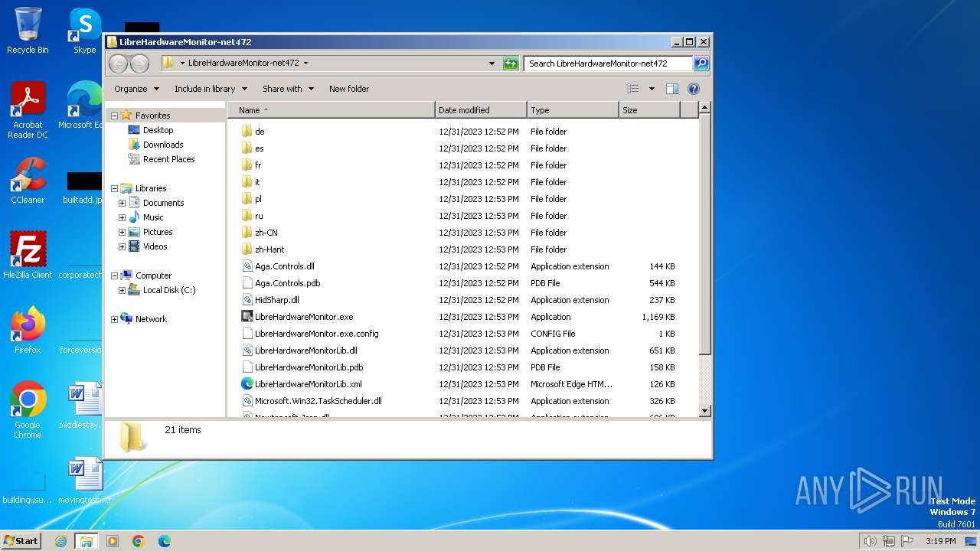Select the zh-CN folder
The width and height of the screenshot is (980, 551).
pyautogui.click(x=266, y=233)
